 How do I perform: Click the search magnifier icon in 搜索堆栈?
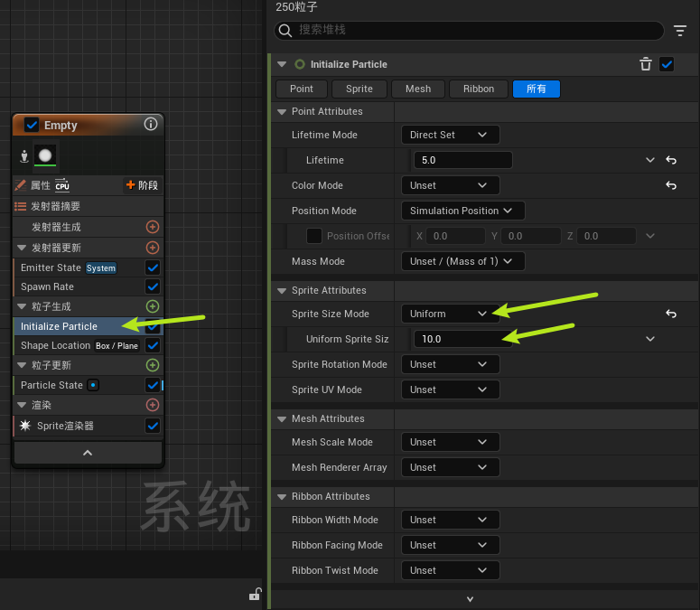285,31
